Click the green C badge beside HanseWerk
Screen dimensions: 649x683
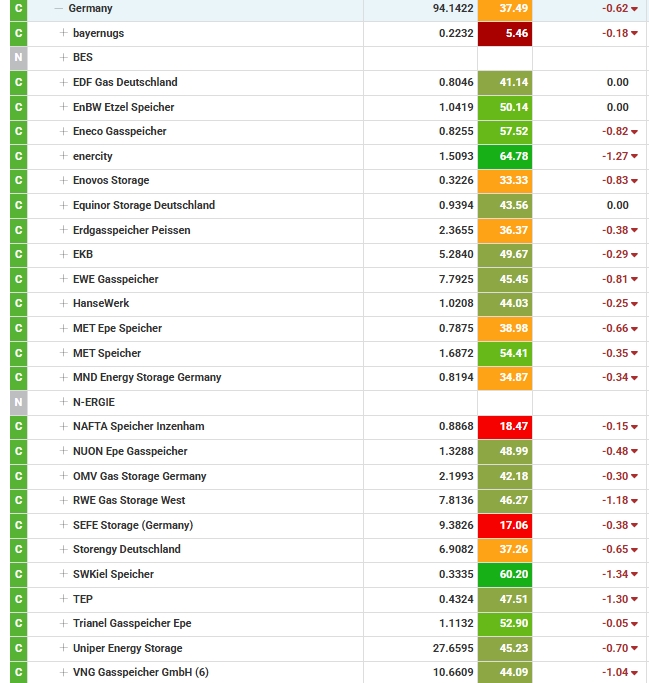pyautogui.click(x=18, y=304)
